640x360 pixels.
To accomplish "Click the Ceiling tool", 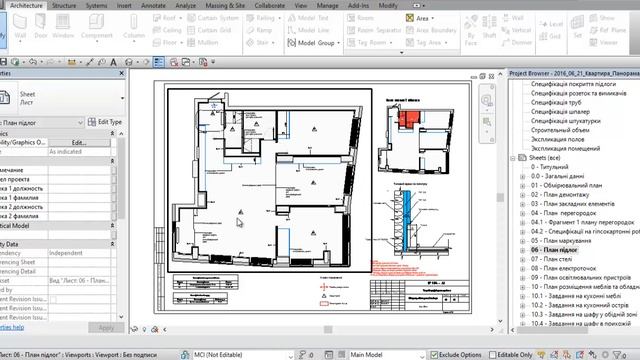I will (167, 30).
